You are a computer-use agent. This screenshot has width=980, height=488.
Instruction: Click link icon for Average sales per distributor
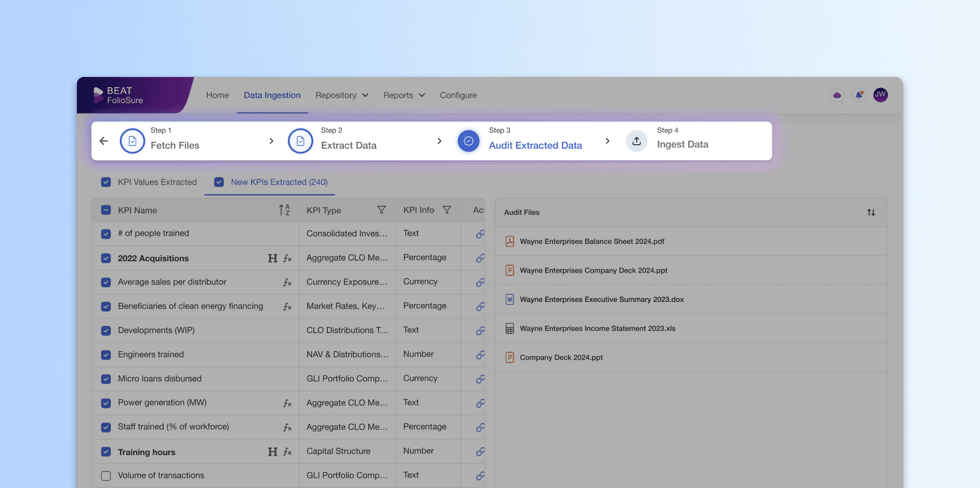(x=480, y=282)
